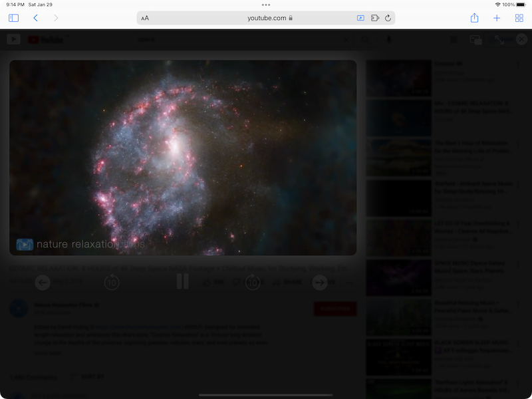Go to the previous video with the left arrow

pos(43,282)
